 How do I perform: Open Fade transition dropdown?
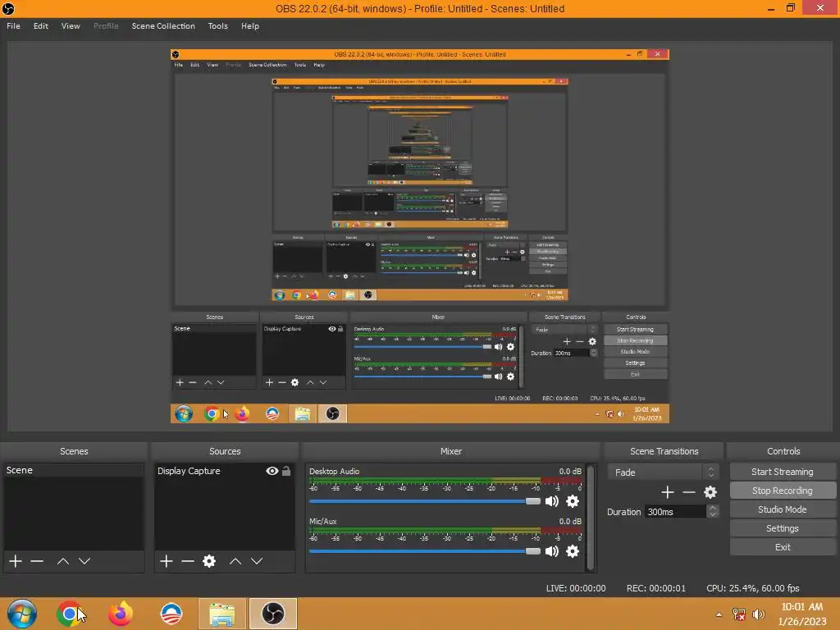663,472
